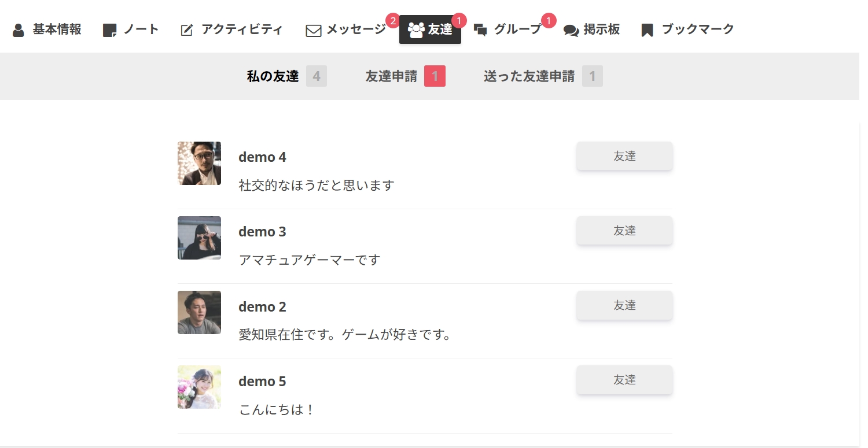Screen dimensions: 868x448
Task: Click the sticky note icon for ノート
Action: [109, 30]
